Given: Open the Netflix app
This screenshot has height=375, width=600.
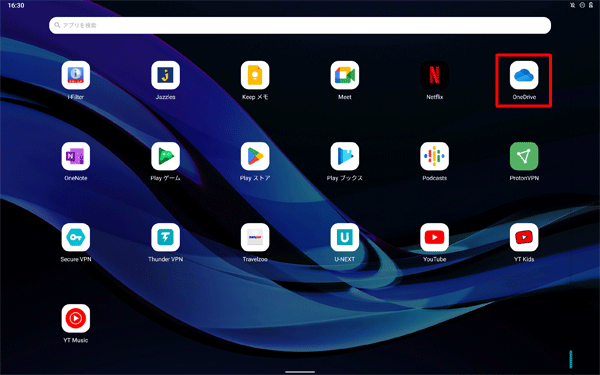Looking at the screenshot, I should coord(434,75).
